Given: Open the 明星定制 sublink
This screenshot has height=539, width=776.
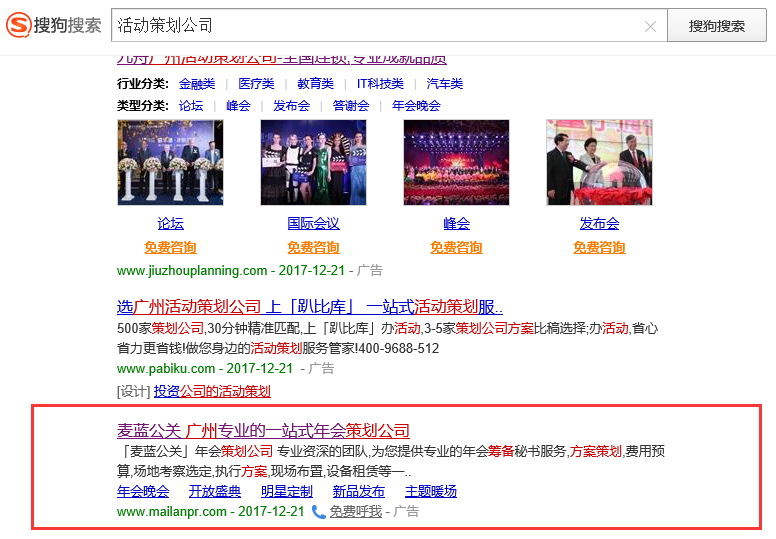Looking at the screenshot, I should (x=287, y=491).
